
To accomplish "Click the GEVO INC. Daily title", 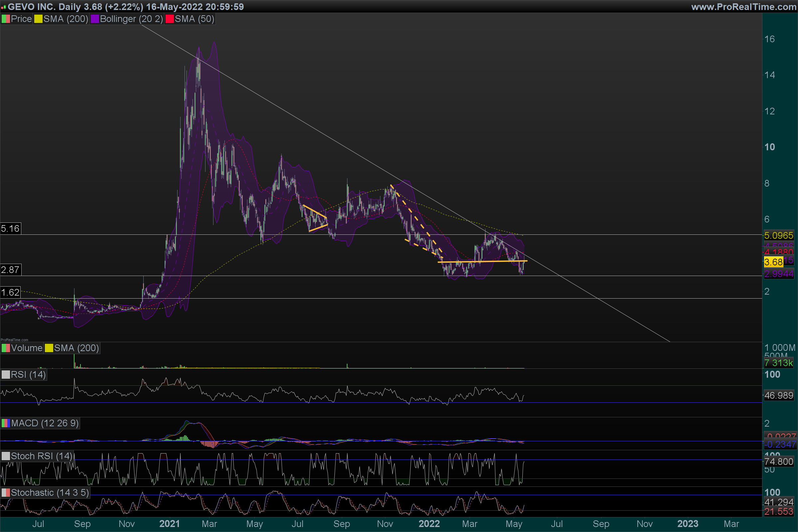I will tap(44, 7).
